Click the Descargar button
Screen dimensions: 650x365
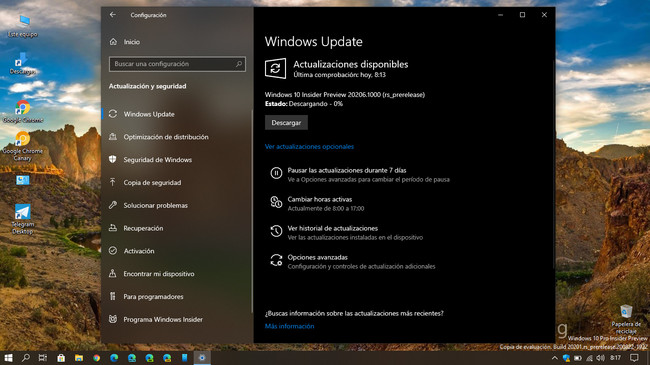[x=286, y=123]
